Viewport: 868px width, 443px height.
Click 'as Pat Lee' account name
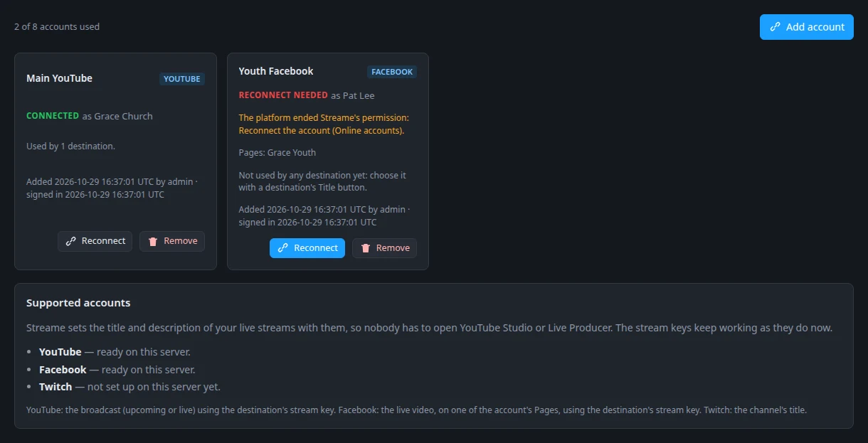coord(353,95)
